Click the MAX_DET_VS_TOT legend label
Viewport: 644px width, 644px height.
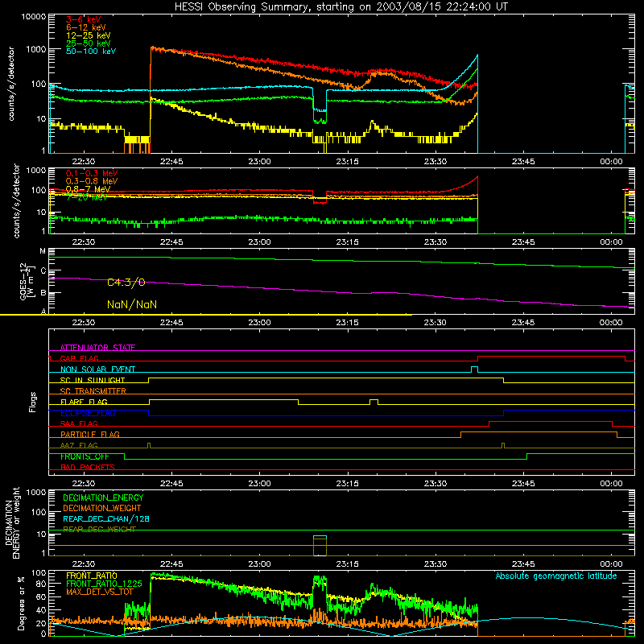coord(100,592)
